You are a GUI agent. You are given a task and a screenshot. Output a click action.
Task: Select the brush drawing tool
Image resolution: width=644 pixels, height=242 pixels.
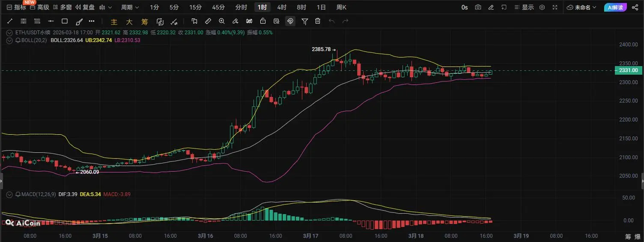click(79, 21)
